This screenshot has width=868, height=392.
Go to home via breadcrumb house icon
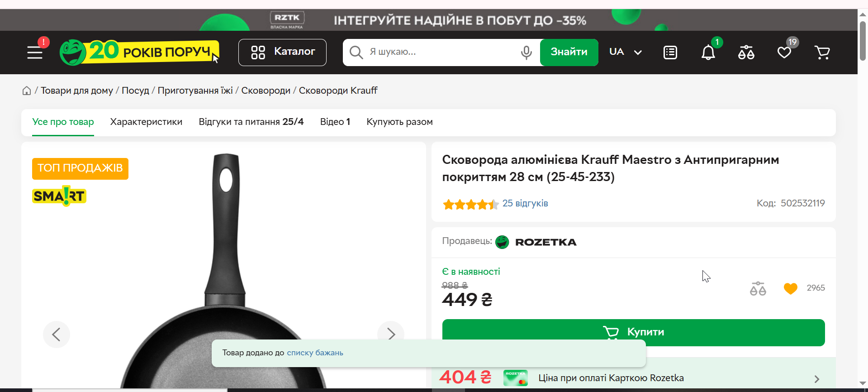27,91
